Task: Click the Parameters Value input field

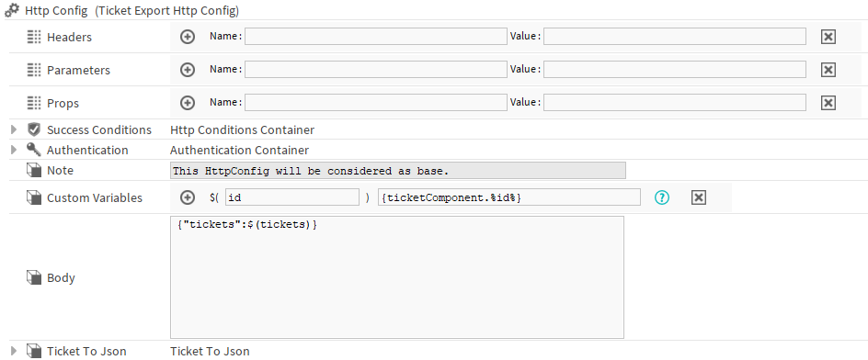Action: pos(675,70)
